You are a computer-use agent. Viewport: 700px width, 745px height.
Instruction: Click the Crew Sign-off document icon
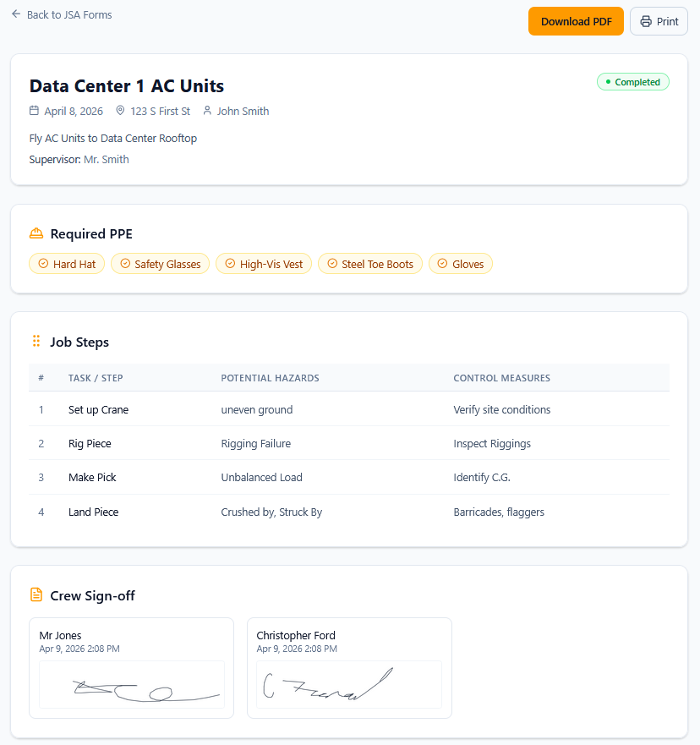[36, 595]
